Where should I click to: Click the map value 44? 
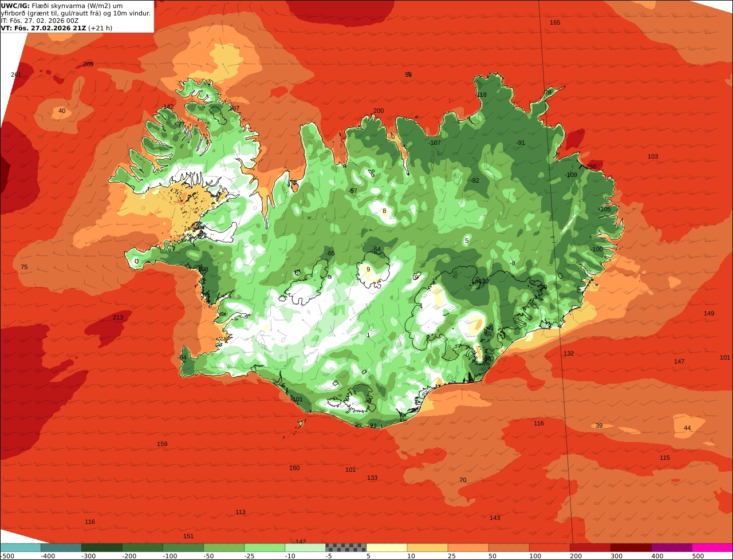click(687, 428)
